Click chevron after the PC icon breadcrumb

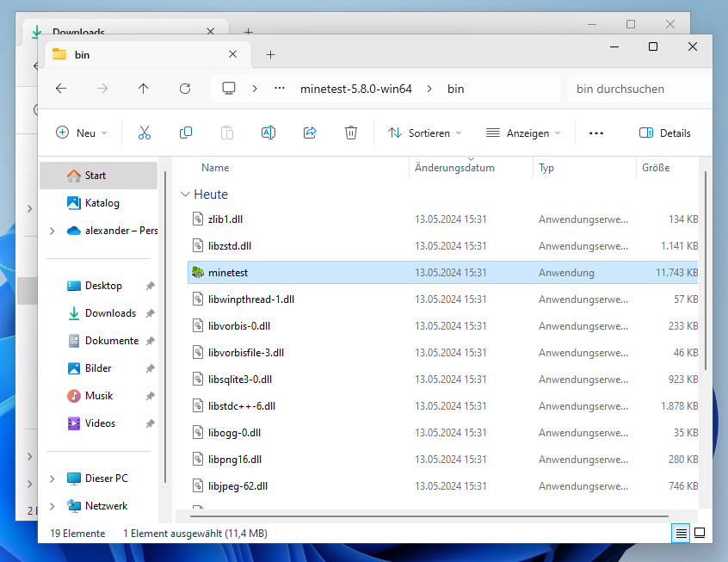point(255,89)
